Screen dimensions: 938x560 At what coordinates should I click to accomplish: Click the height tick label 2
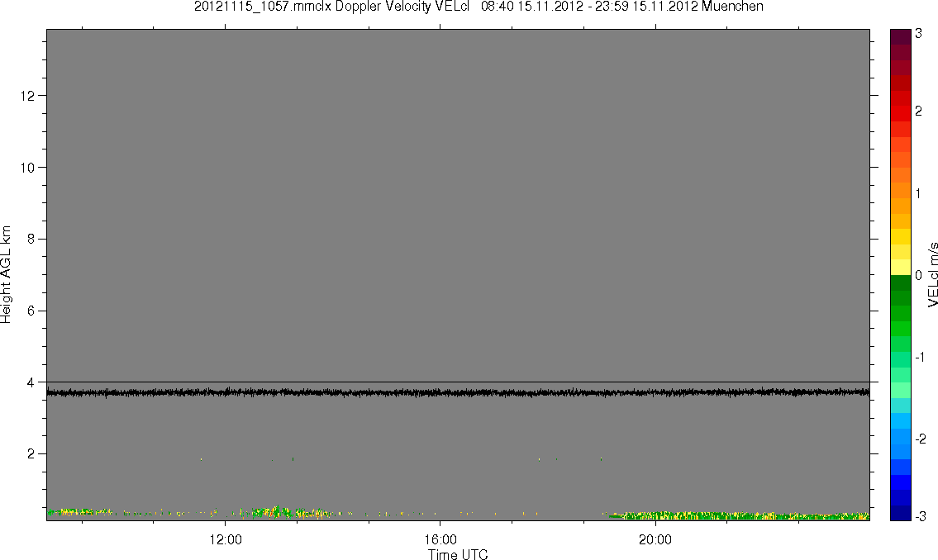pos(31,453)
